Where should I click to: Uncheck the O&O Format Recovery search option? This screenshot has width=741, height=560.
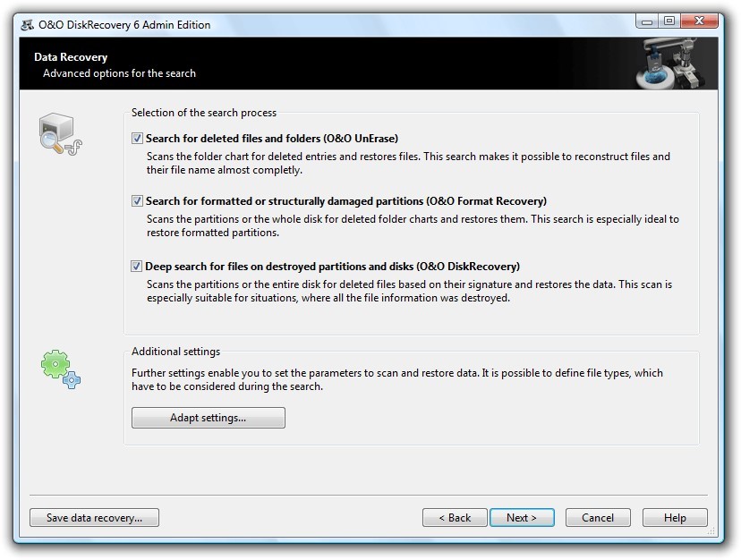coord(137,201)
